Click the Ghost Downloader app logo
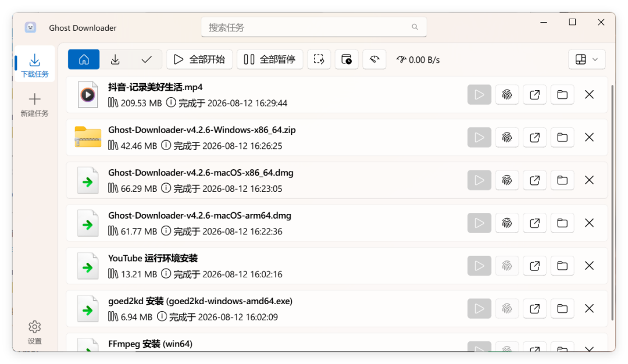 pyautogui.click(x=30, y=27)
